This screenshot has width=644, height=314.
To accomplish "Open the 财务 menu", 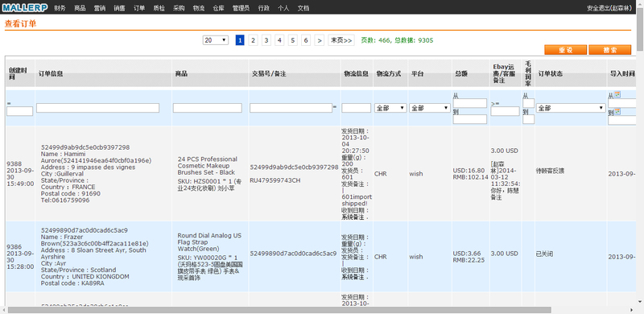I will (x=60, y=8).
